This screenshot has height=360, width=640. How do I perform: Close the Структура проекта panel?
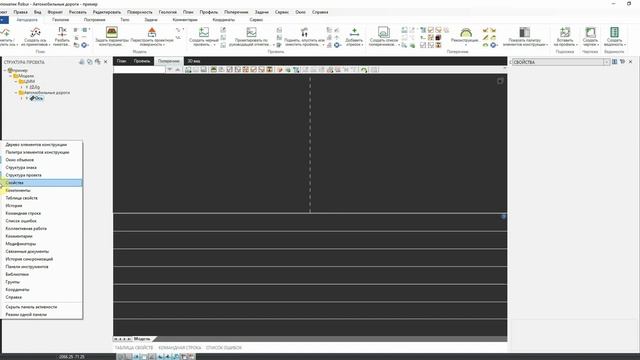(x=106, y=62)
